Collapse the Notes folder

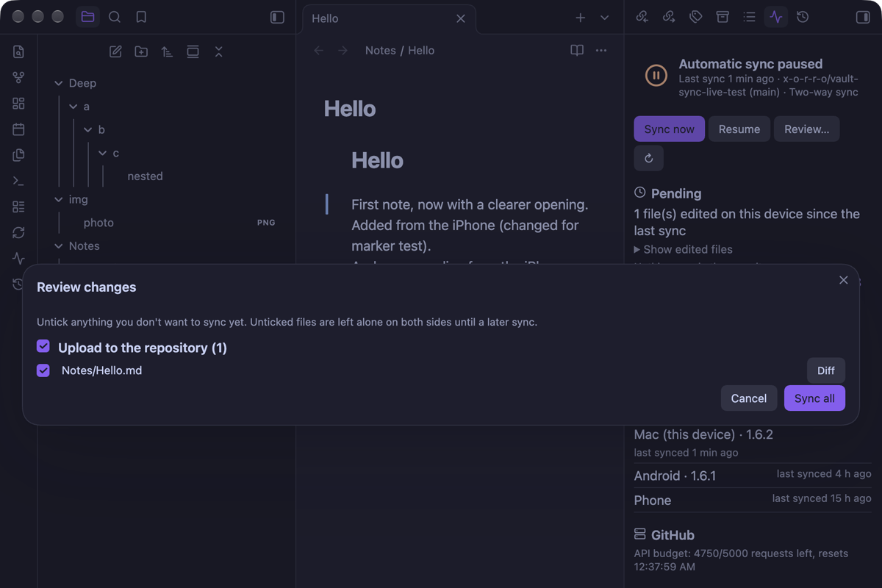pos(59,246)
